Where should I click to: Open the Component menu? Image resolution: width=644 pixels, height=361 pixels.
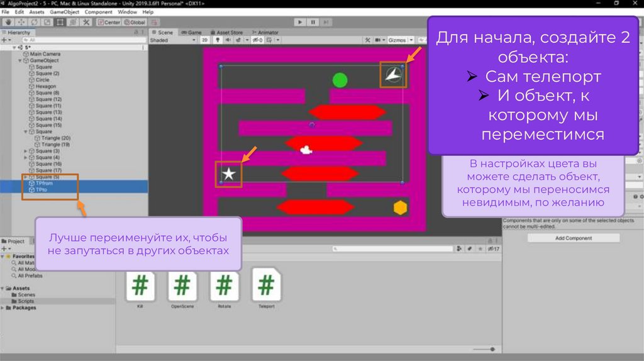(99, 12)
